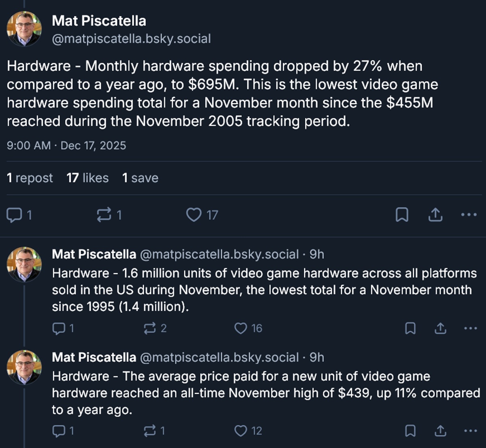Open the '1 repost' list

(x=30, y=178)
